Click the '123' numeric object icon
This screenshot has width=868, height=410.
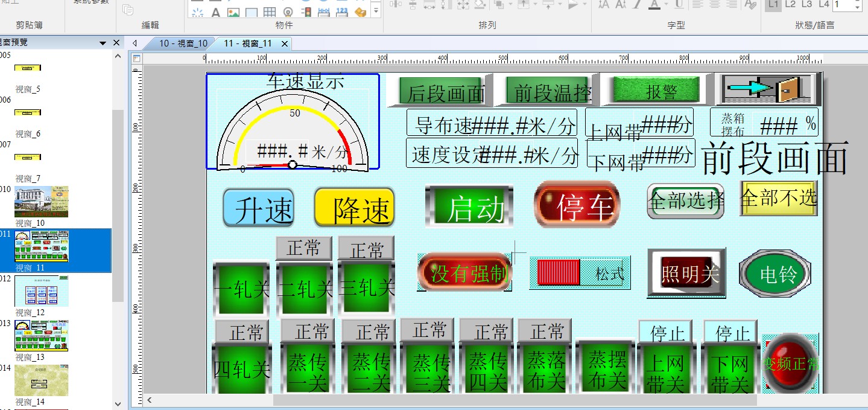point(341,12)
